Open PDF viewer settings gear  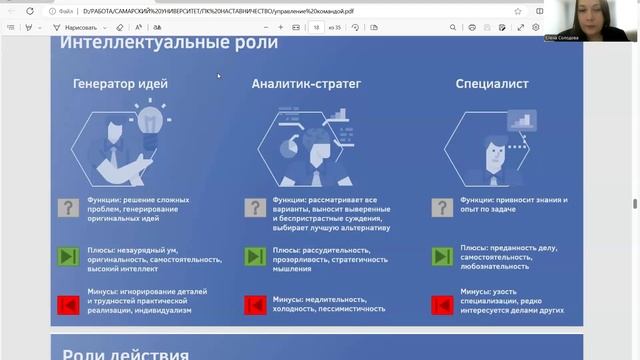[x=536, y=27]
